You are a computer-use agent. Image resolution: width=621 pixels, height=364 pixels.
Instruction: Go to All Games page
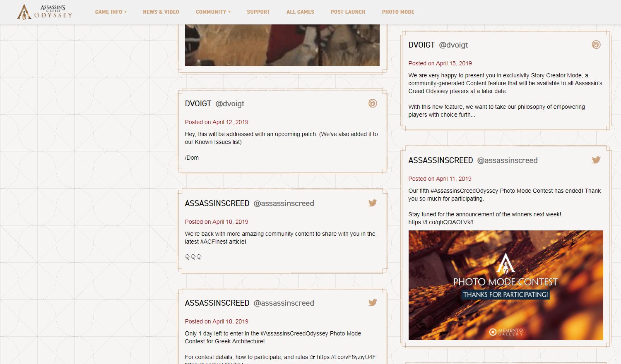click(x=300, y=12)
